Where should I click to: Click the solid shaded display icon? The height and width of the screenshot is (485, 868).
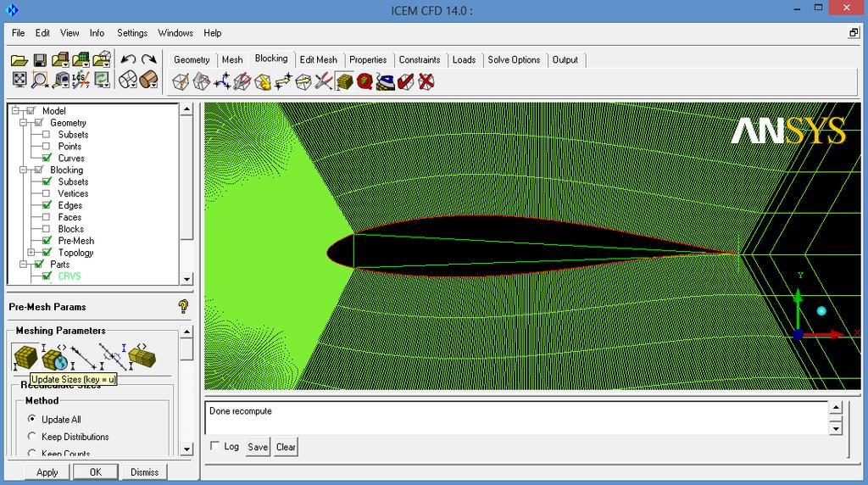point(149,80)
